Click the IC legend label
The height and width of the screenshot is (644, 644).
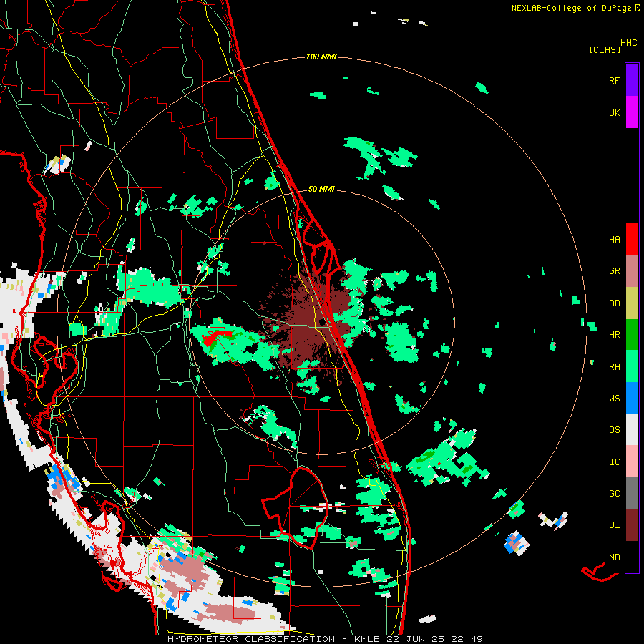[x=614, y=462]
